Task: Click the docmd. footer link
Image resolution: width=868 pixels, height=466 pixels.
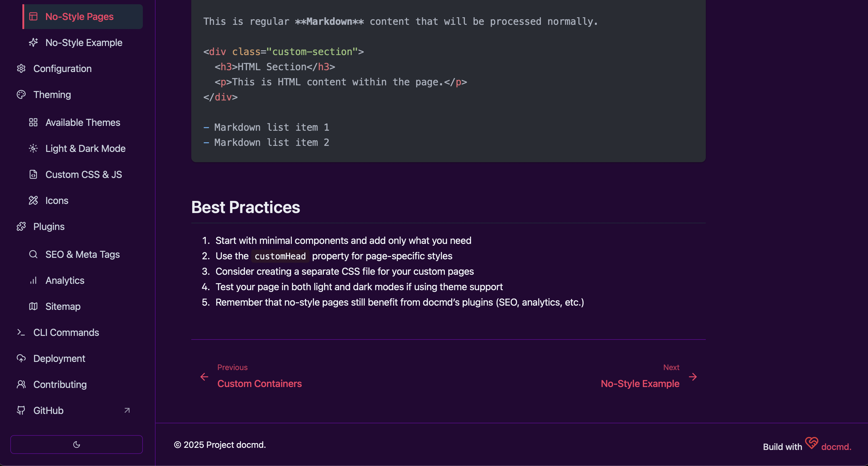Action: (x=836, y=447)
